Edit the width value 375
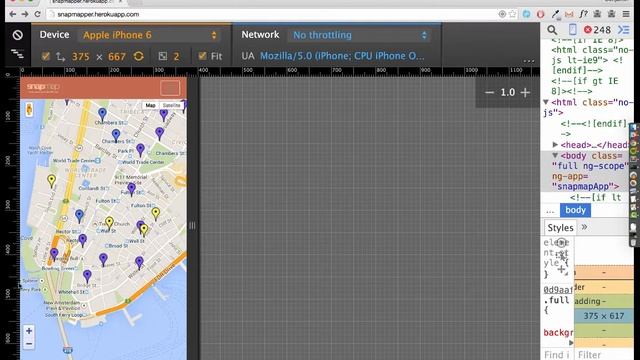 (x=80, y=56)
